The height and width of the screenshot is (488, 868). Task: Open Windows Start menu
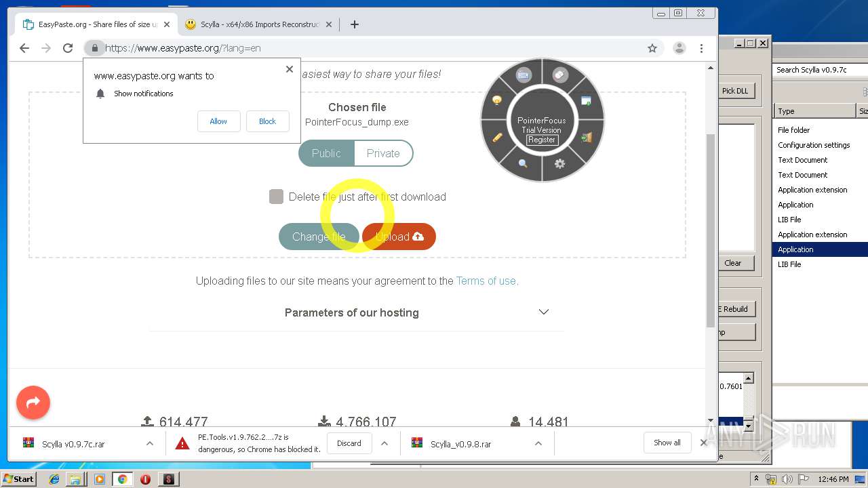point(19,479)
